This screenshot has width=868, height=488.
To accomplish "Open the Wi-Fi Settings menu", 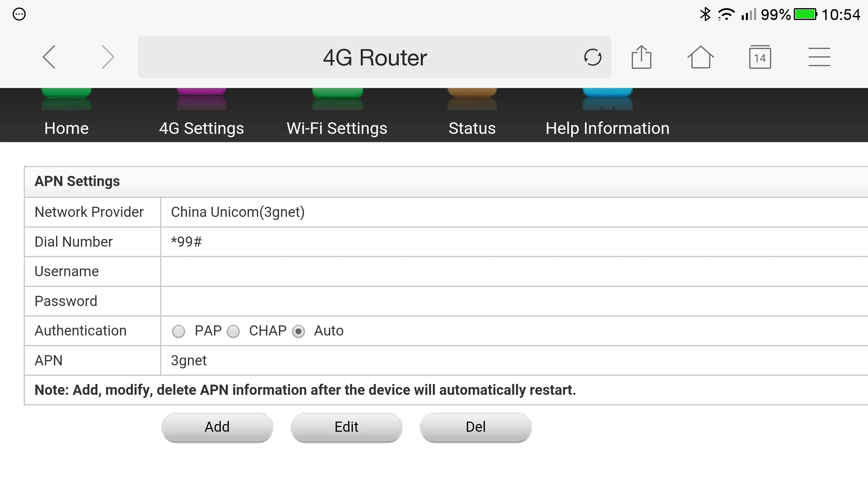I will click(x=337, y=128).
